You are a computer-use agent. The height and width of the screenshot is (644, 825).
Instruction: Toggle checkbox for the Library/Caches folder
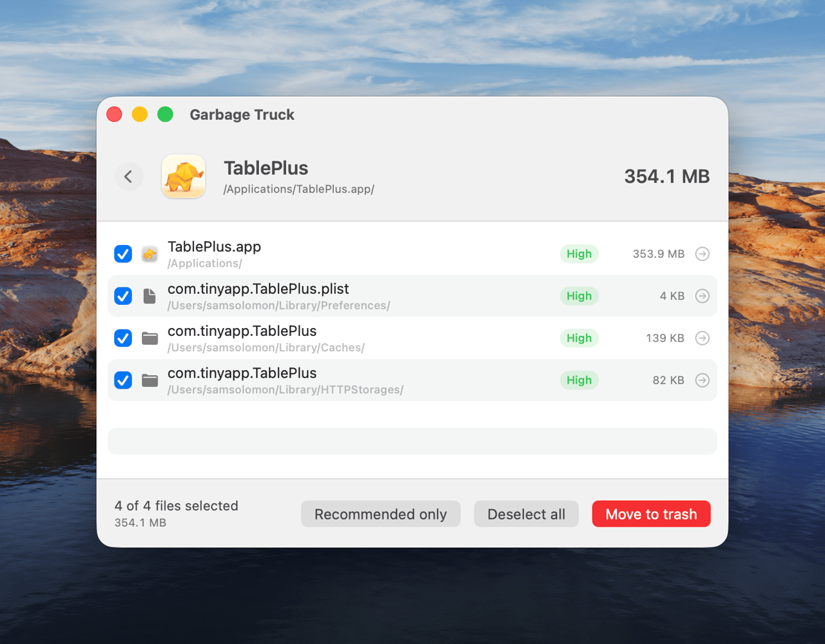coord(123,338)
